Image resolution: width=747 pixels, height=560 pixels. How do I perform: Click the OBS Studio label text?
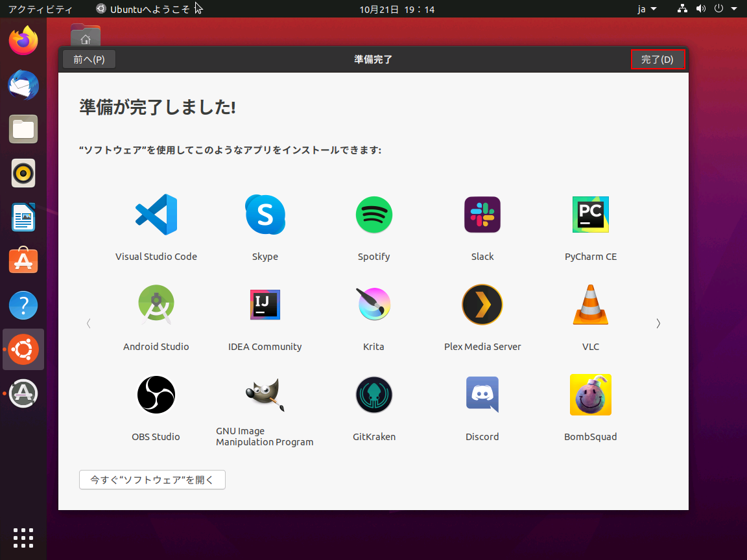156,437
